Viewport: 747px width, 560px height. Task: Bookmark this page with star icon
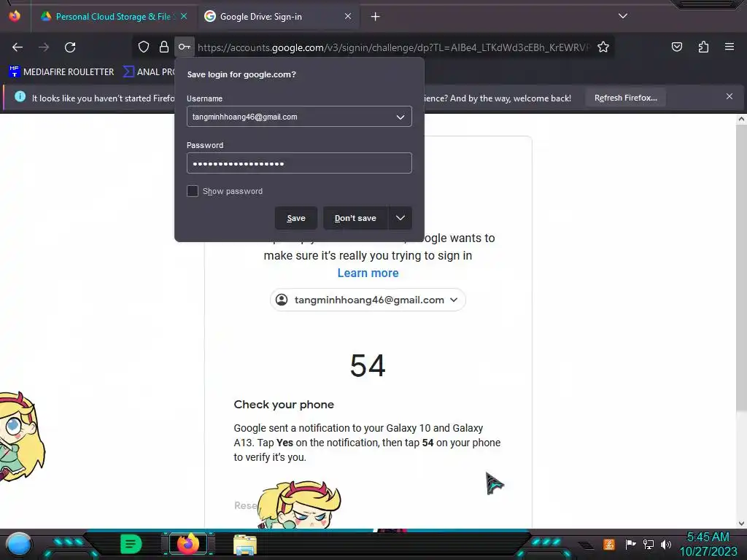tap(603, 47)
